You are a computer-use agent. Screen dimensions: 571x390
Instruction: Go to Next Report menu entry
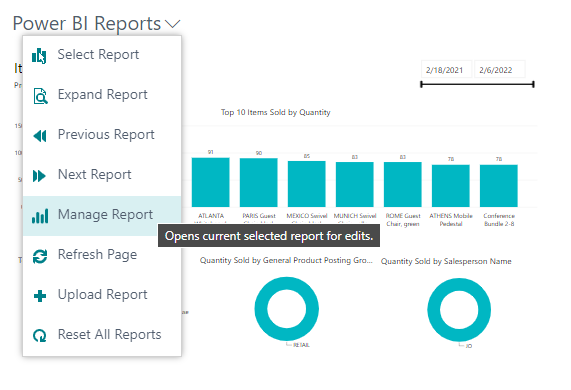[x=102, y=176]
